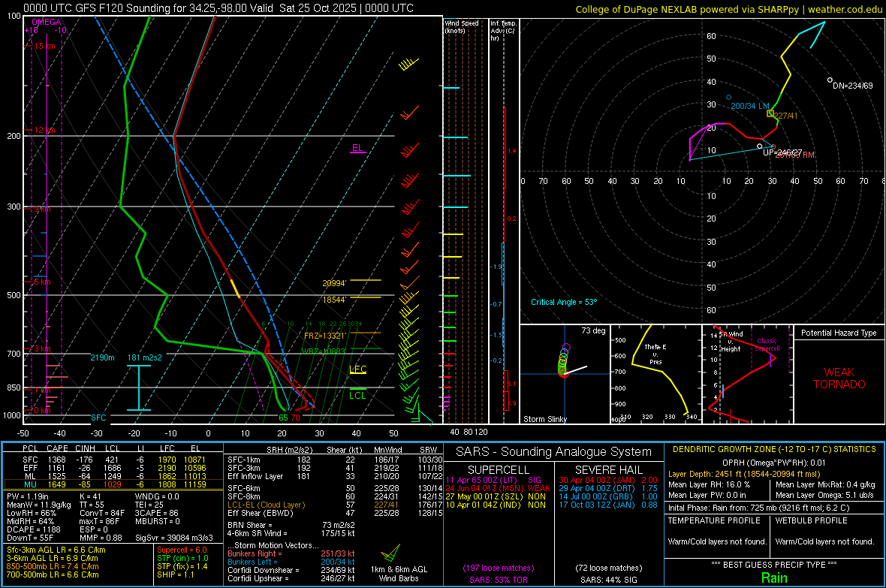This screenshot has height=588, width=886.
Task: Click the surface dewpoint value 65
Action: click(283, 418)
